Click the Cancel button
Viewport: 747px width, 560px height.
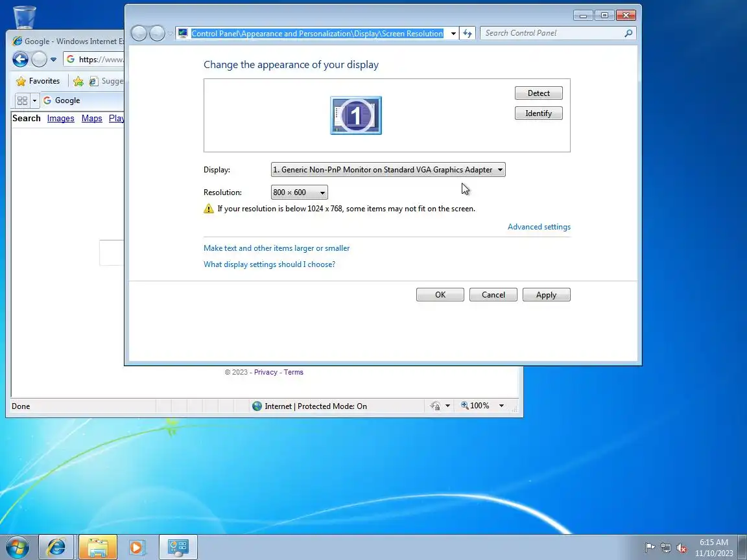pyautogui.click(x=493, y=295)
